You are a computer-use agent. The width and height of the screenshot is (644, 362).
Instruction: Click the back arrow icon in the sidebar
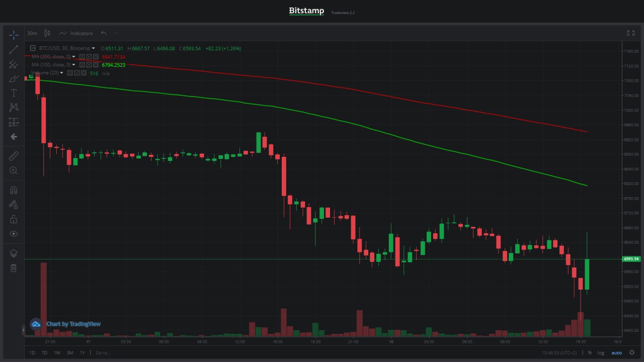pyautogui.click(x=14, y=136)
